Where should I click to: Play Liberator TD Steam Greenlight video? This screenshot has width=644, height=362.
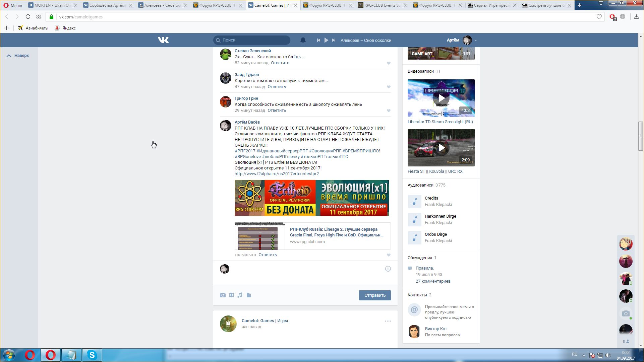coord(441,98)
